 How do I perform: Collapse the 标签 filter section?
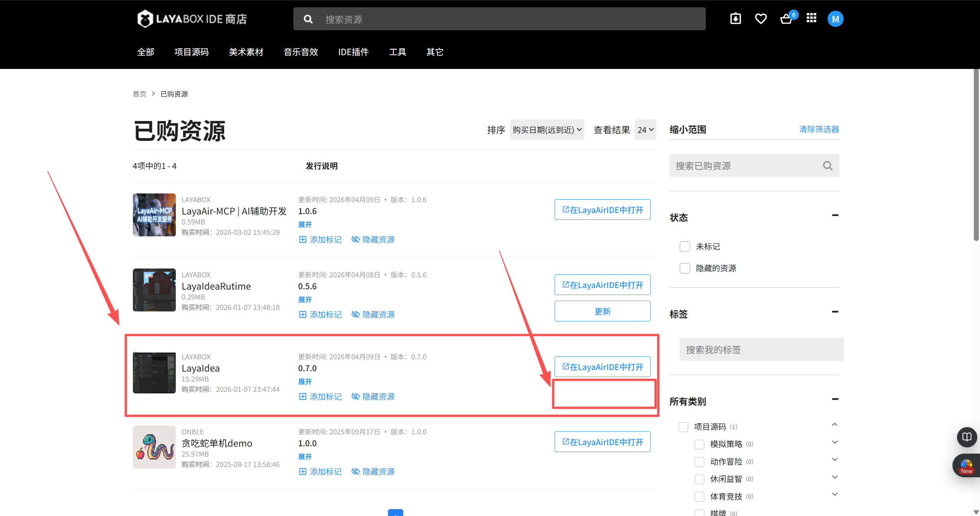835,312
